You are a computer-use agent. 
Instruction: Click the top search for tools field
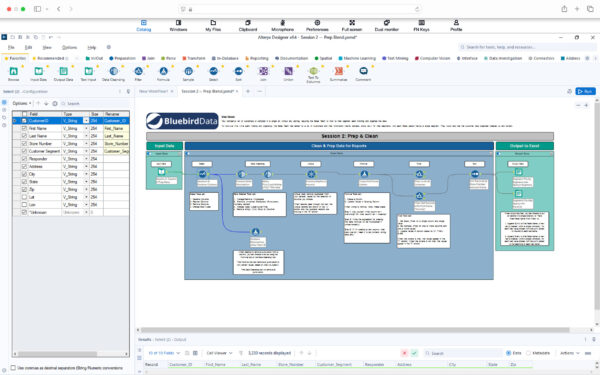527,47
